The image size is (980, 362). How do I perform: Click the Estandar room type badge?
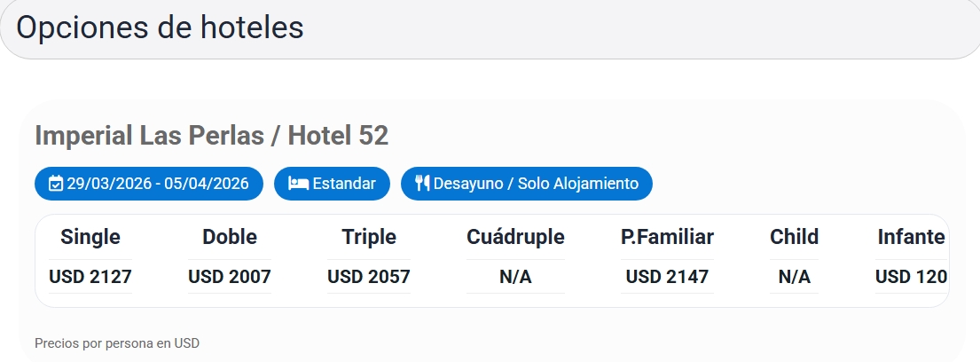tap(332, 184)
